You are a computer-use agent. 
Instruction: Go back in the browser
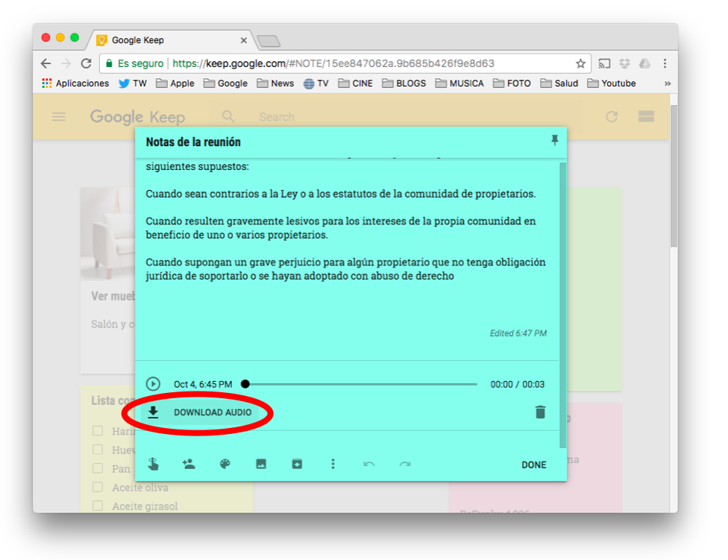(45, 63)
